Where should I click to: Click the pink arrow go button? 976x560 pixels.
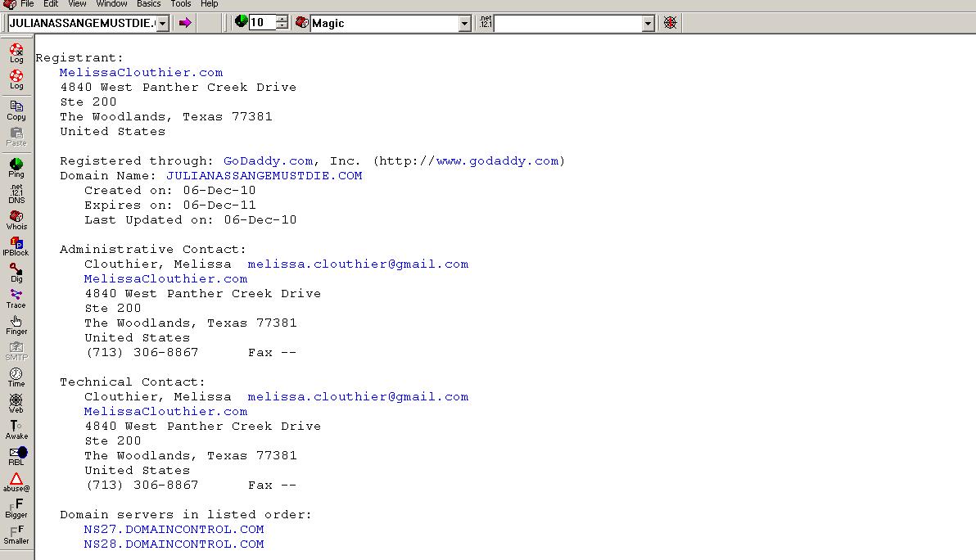pos(185,23)
